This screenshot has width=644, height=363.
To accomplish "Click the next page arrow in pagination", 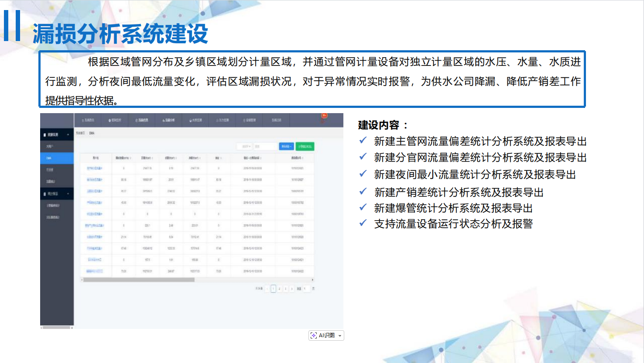I will coord(292,289).
